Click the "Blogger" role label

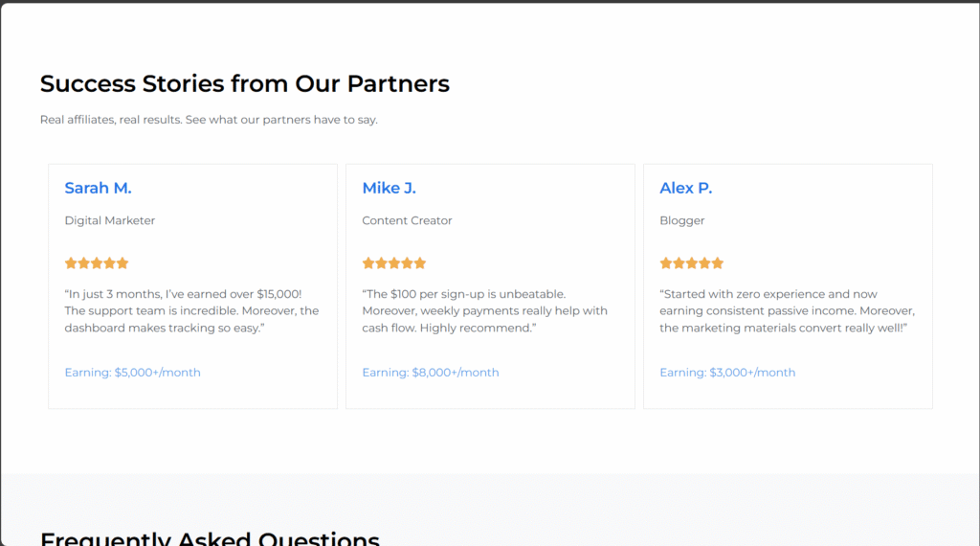(681, 220)
